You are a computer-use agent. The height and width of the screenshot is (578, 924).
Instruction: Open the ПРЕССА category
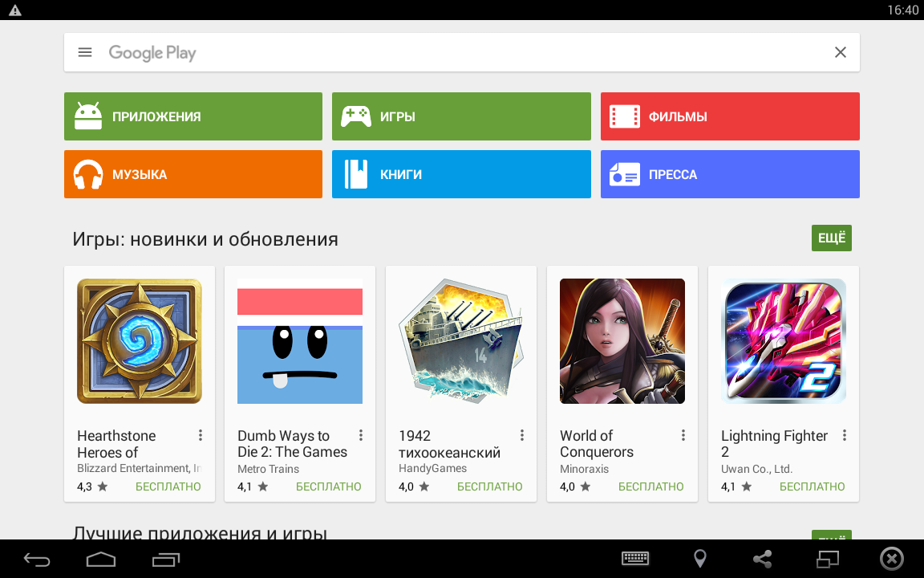pos(730,174)
